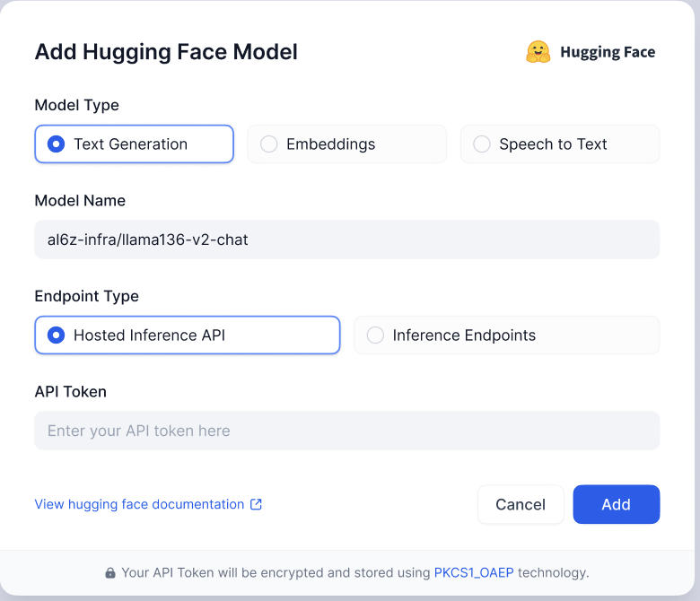This screenshot has width=700, height=601.
Task: Click the Model Name label
Action: coord(80,200)
